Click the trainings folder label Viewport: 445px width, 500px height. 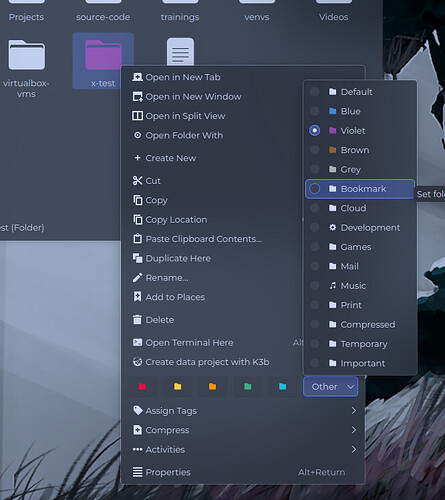pyautogui.click(x=180, y=17)
